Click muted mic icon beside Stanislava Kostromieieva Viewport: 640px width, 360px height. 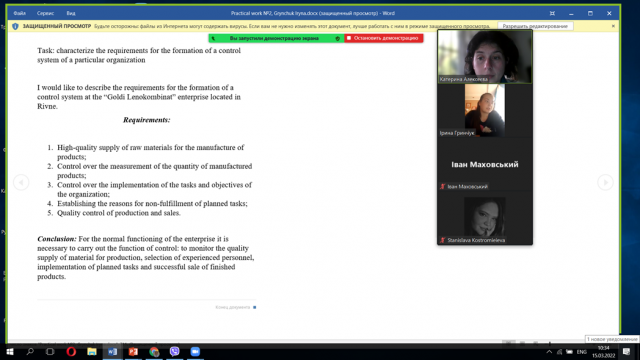[x=442, y=240]
